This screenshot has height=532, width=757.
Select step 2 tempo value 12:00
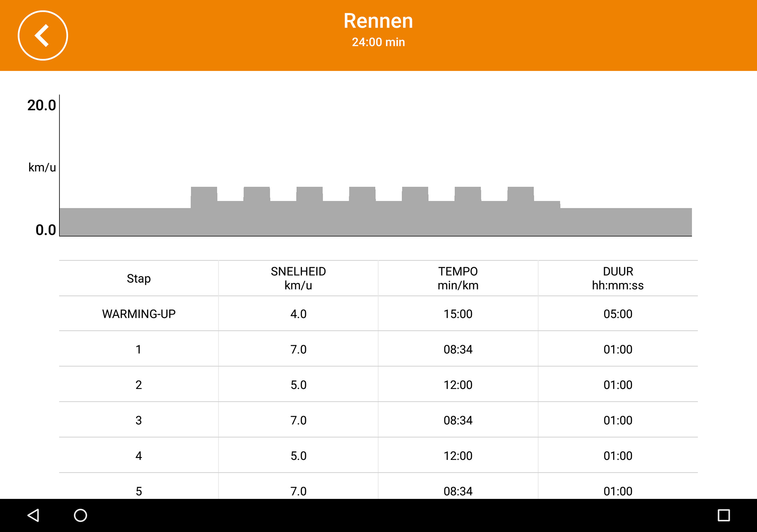(x=458, y=385)
